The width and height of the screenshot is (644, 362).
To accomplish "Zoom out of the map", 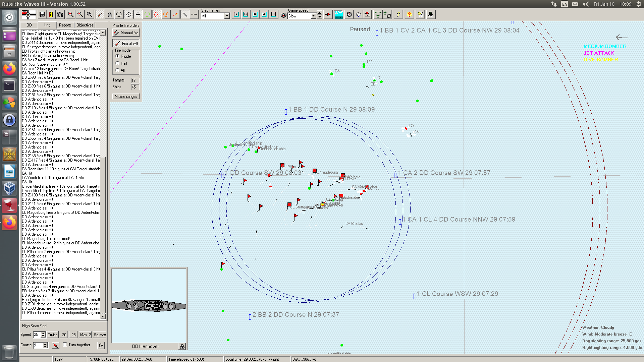I will coord(80,14).
